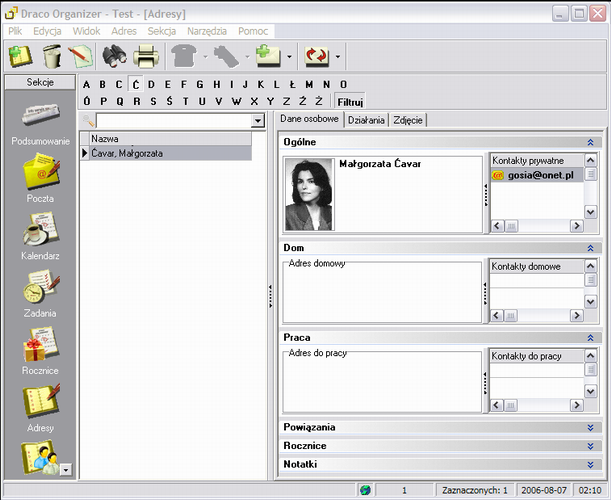Expand the Rocznice panel
This screenshot has height=500, width=611.
coord(590,446)
